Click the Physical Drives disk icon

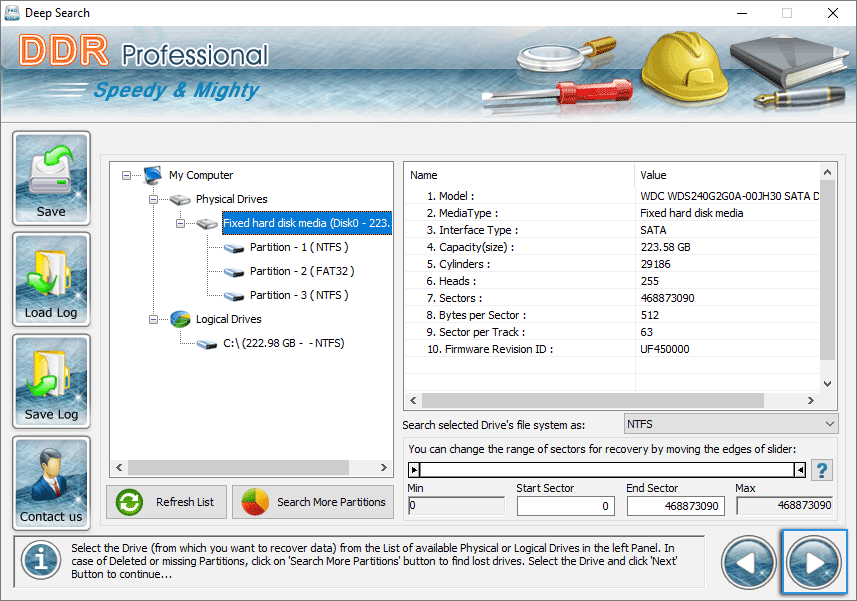pyautogui.click(x=180, y=199)
